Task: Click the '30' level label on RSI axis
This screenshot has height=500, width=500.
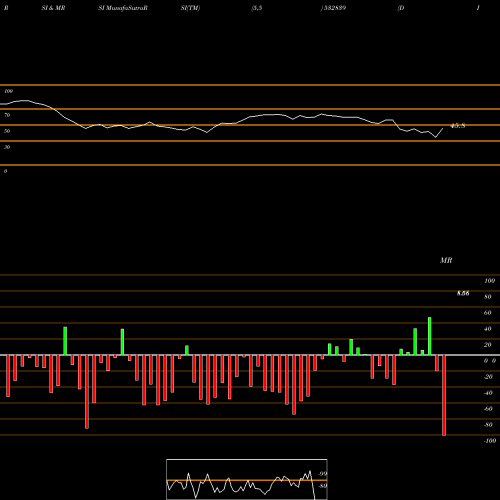Action: coord(7,147)
